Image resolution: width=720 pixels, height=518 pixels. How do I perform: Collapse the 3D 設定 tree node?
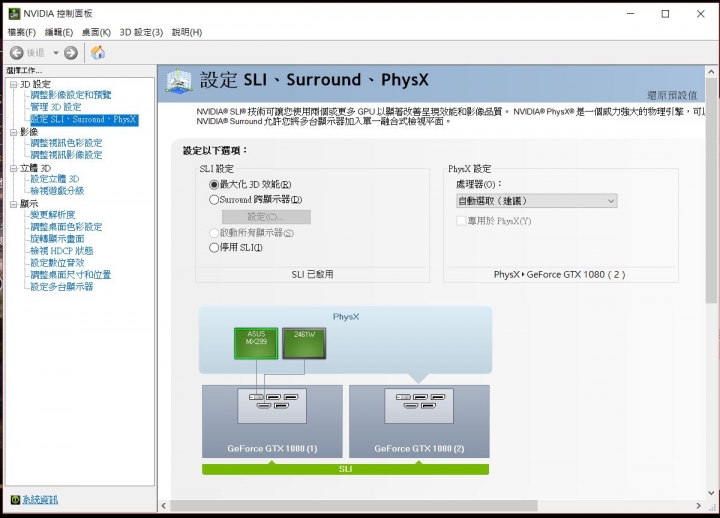click(13, 84)
